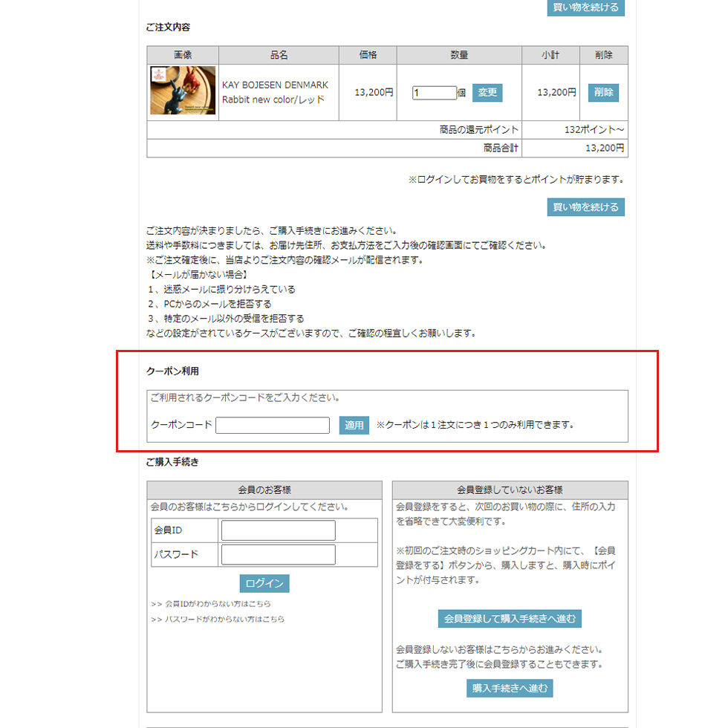Click the 会員のお客様 panel header
This screenshot has height=728, width=728.
click(264, 490)
